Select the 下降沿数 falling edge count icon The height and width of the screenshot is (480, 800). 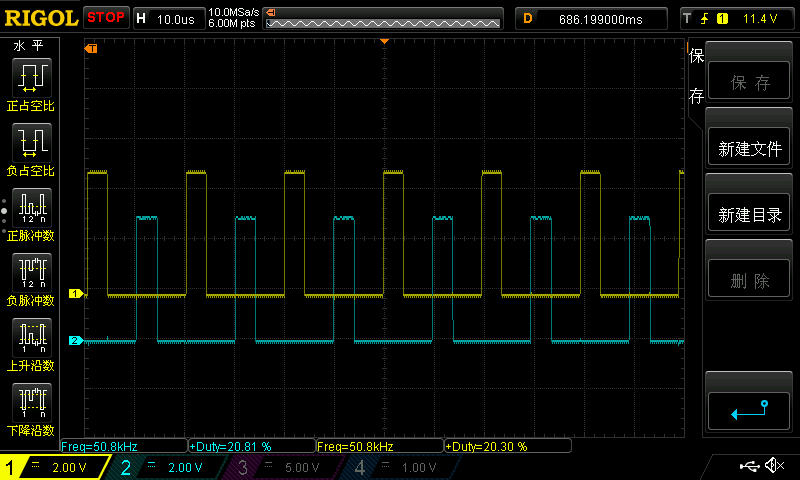(x=30, y=402)
